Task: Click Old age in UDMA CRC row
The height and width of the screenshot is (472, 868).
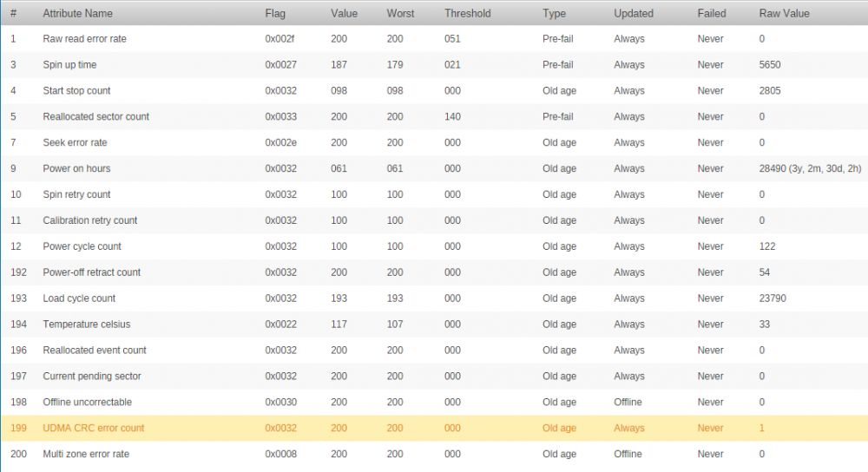Action: click(559, 429)
